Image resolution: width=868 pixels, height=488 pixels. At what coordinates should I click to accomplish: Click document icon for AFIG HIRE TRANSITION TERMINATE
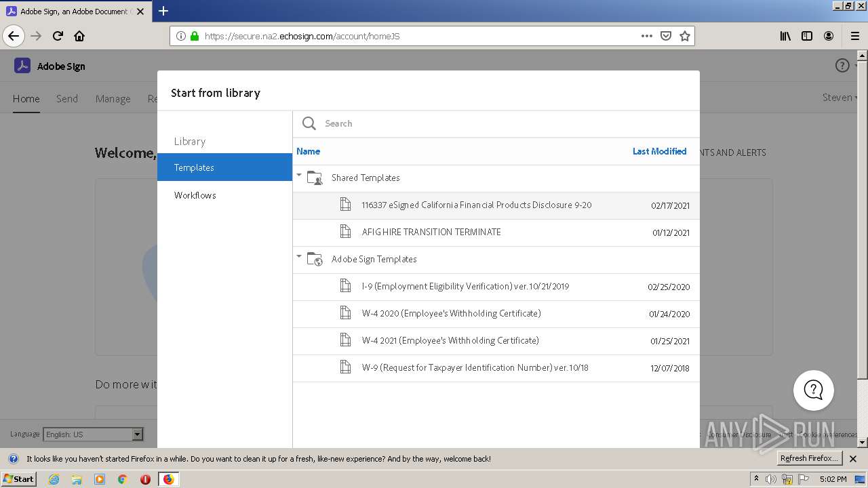pyautogui.click(x=346, y=232)
